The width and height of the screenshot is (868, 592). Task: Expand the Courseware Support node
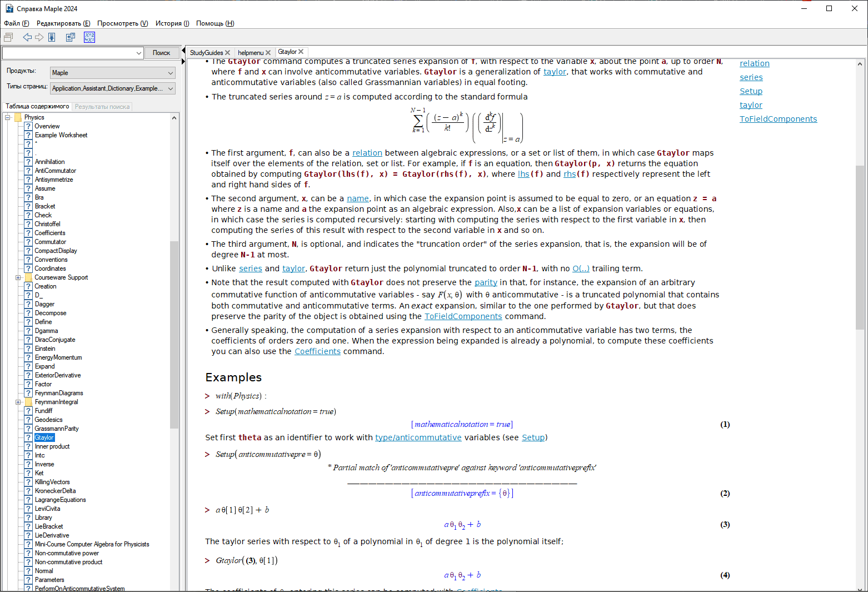click(x=18, y=277)
